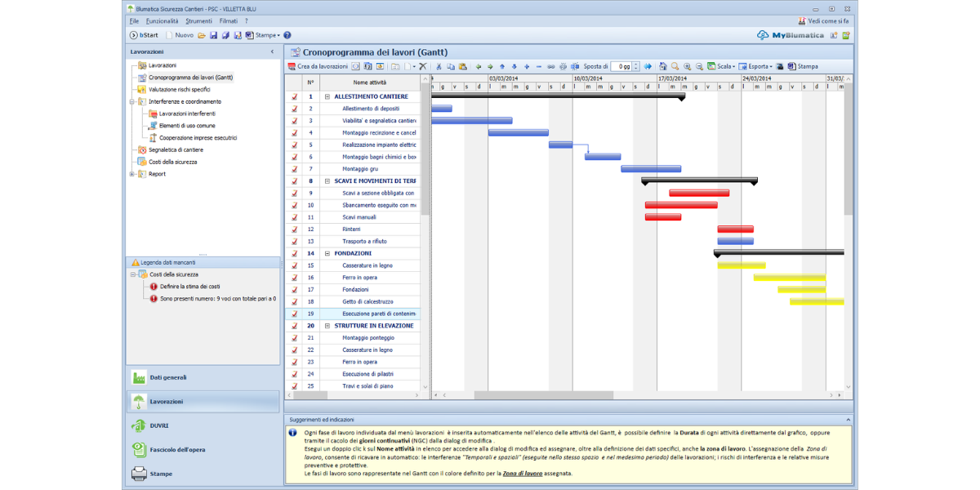Click the blue help question mark icon

[x=287, y=35]
